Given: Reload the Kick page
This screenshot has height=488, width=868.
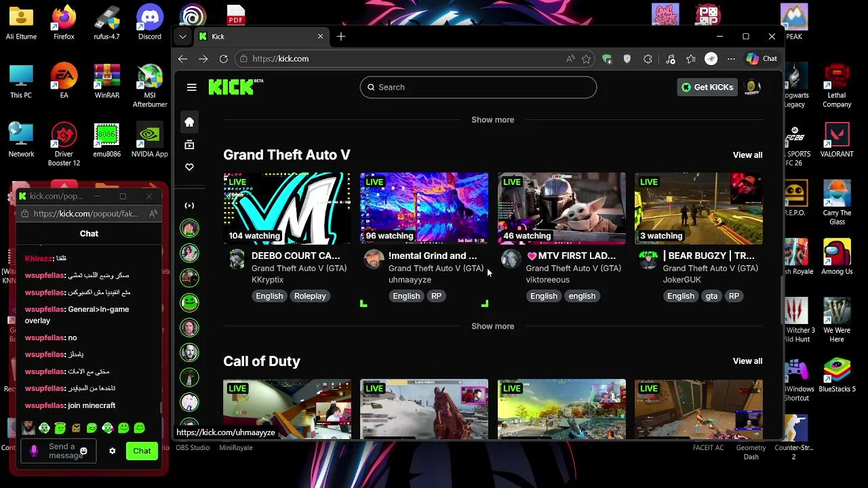Looking at the screenshot, I should click(223, 59).
